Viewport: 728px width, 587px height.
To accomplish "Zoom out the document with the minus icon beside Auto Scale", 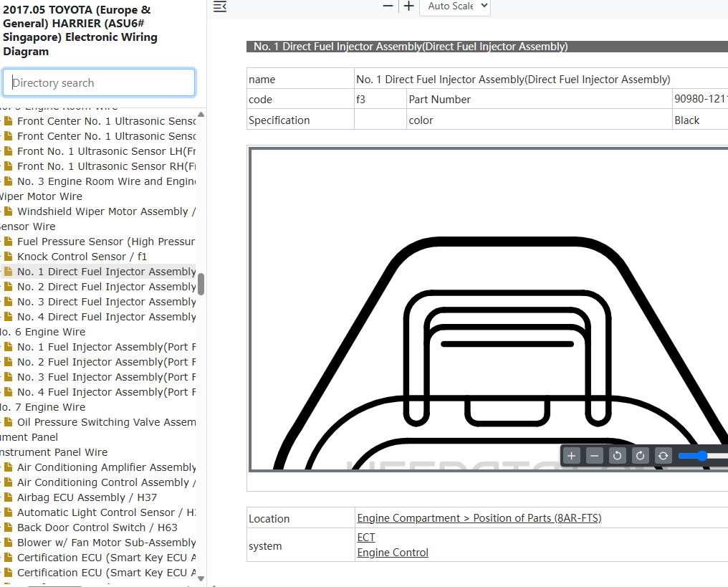I will coord(388,6).
